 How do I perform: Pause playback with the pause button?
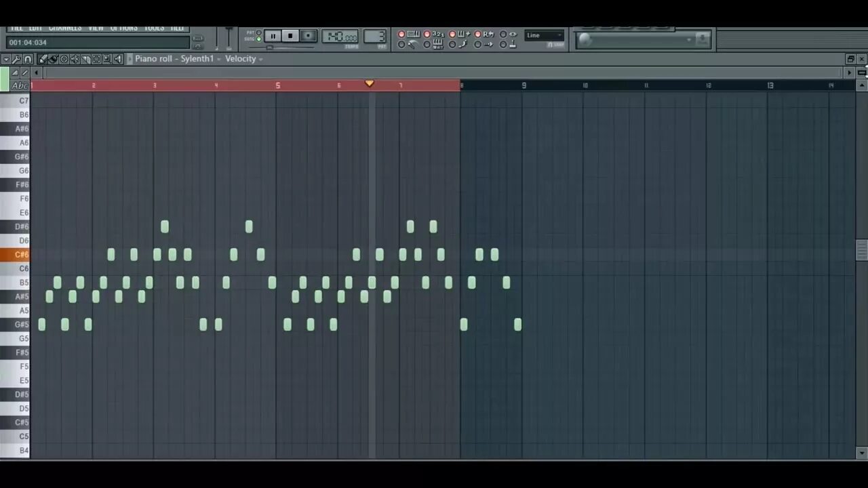(x=273, y=36)
